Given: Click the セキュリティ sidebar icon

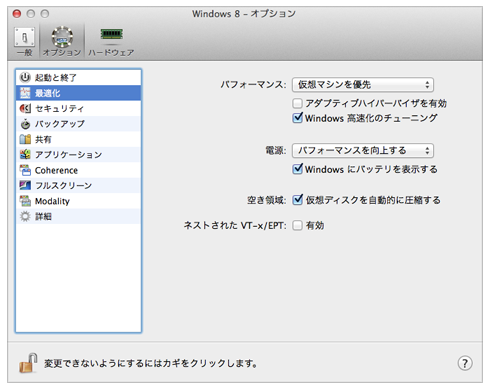Looking at the screenshot, I should 25,108.
